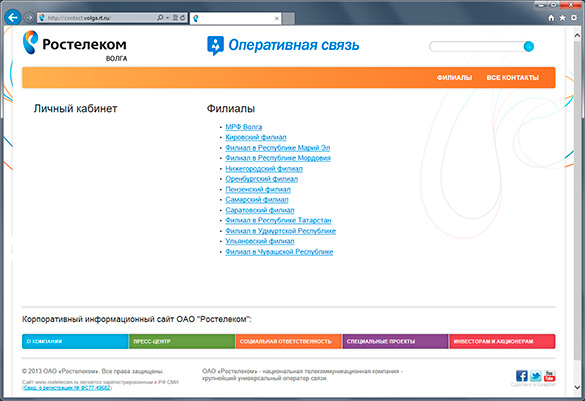Click the orange СОЦИАЛЬНАЯ ОТВЕТСТВЕННОСТЬ button

(x=289, y=341)
